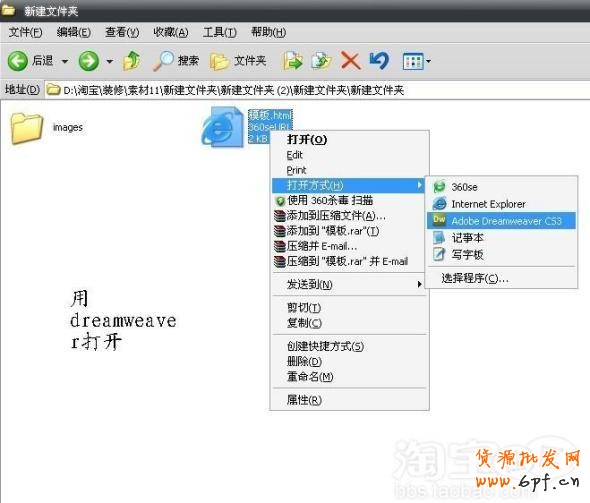The width and height of the screenshot is (590, 503).
Task: Click the green Forward arrow icon
Action: coord(88,61)
